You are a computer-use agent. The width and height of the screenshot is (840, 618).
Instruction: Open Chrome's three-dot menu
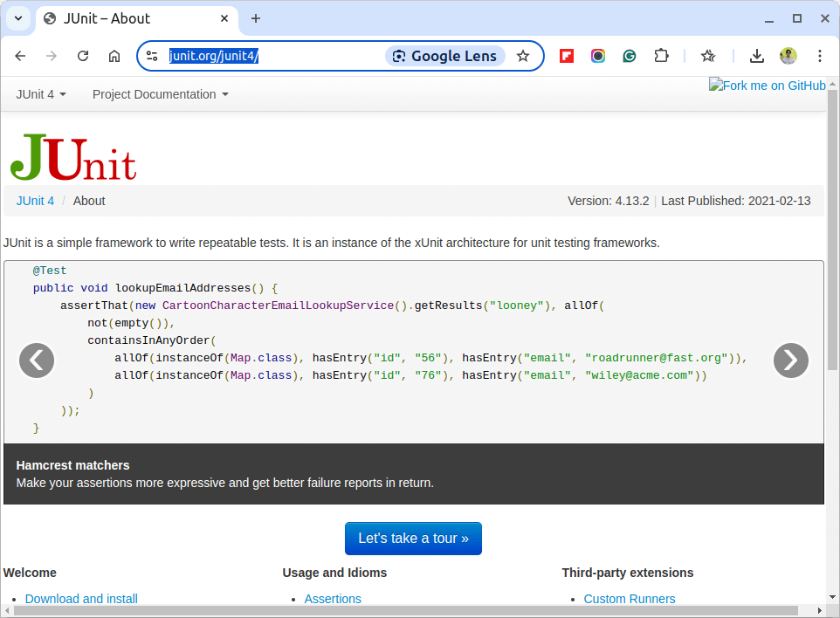tap(820, 56)
